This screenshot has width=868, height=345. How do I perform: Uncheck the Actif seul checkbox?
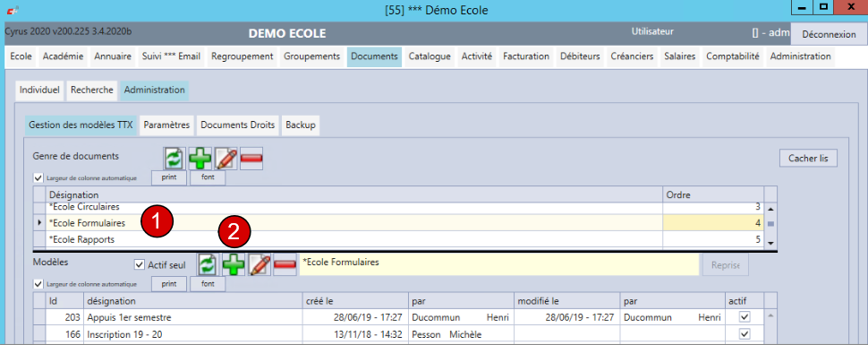click(139, 264)
